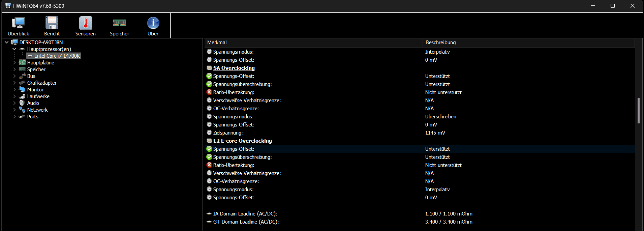Select the Laufwerke tree label

click(x=38, y=96)
